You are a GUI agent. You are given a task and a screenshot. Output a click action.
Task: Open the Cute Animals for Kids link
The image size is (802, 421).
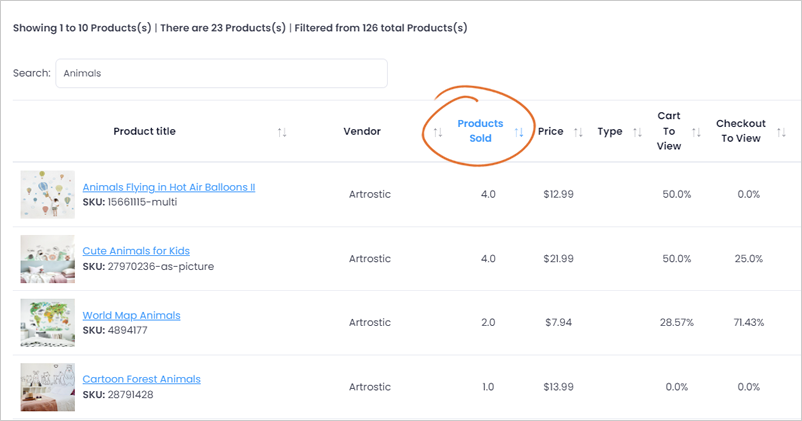tap(136, 251)
